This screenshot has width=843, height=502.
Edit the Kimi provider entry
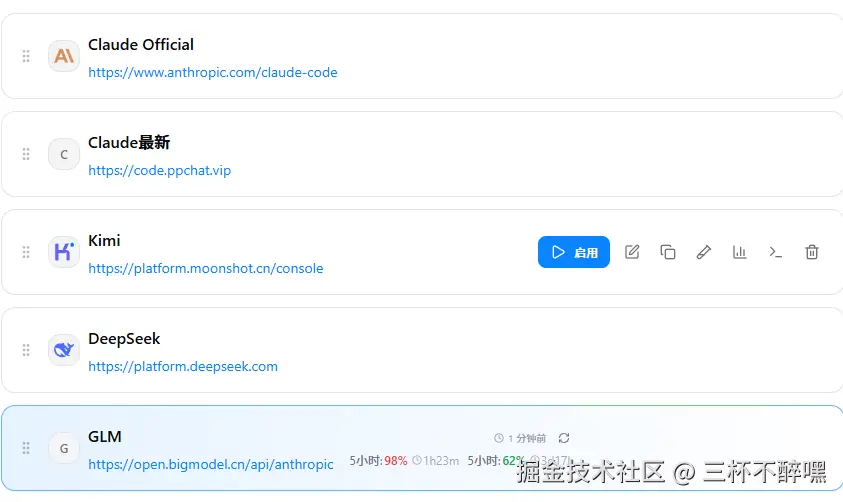632,252
